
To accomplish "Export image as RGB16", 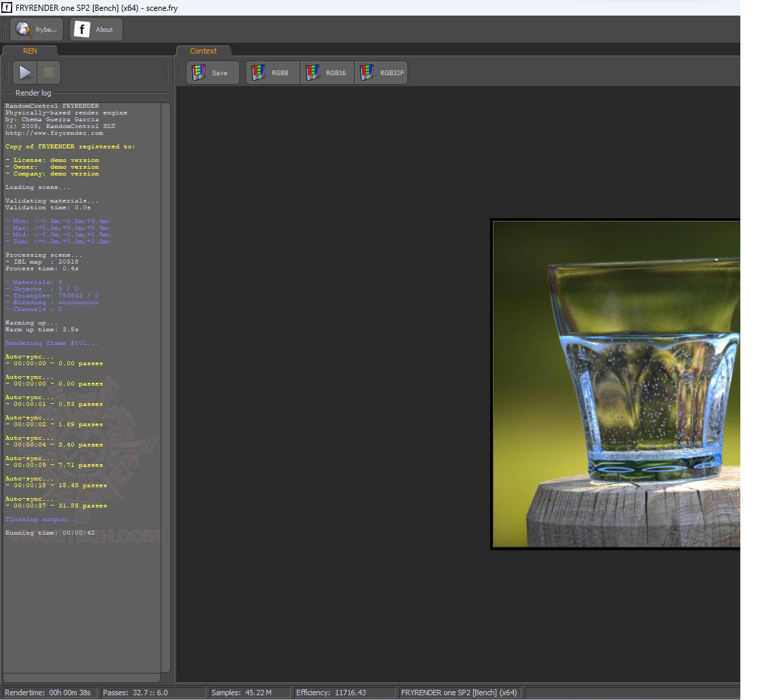I will [x=327, y=73].
